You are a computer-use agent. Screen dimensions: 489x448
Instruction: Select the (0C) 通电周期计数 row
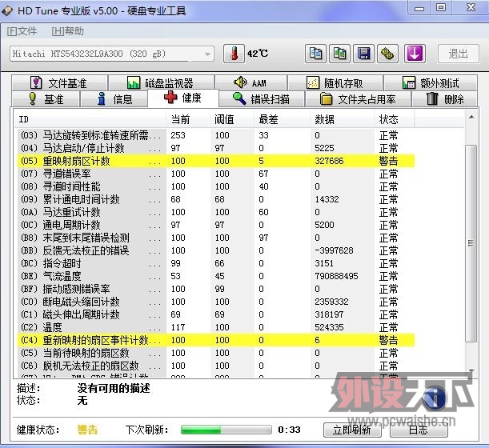(x=214, y=225)
